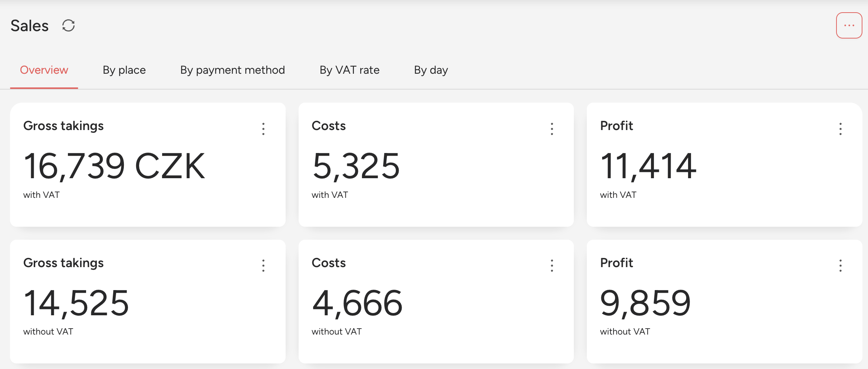
Task: Open kebab menu on Costs with VAT card
Action: point(552,129)
